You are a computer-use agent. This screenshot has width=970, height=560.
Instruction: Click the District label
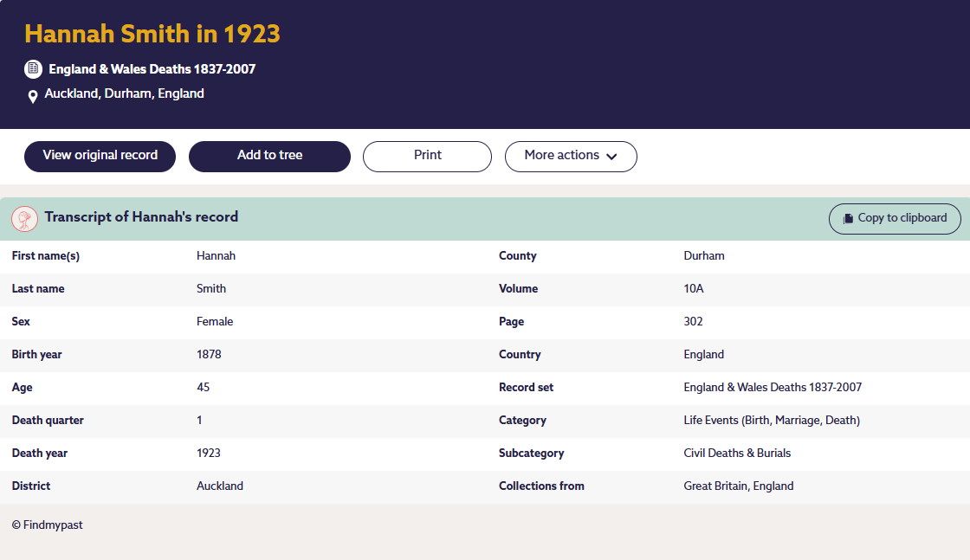pos(31,486)
